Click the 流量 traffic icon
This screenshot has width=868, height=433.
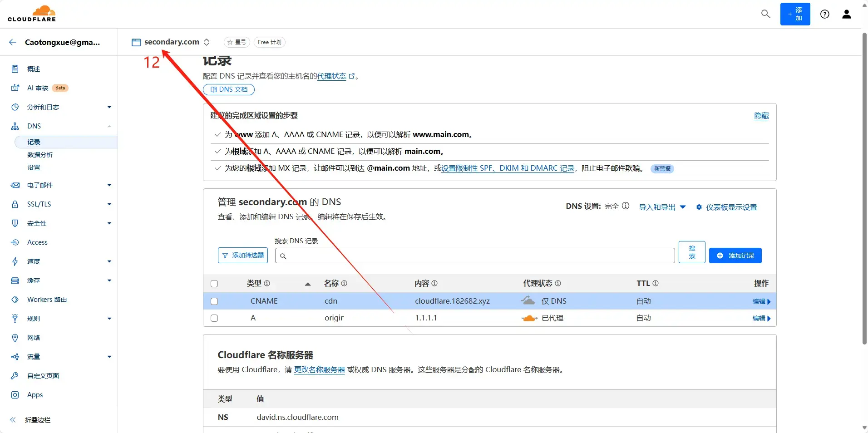coord(15,357)
